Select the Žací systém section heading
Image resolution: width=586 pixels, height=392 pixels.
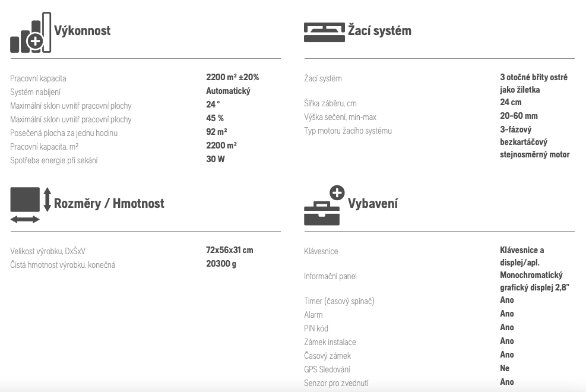point(379,30)
